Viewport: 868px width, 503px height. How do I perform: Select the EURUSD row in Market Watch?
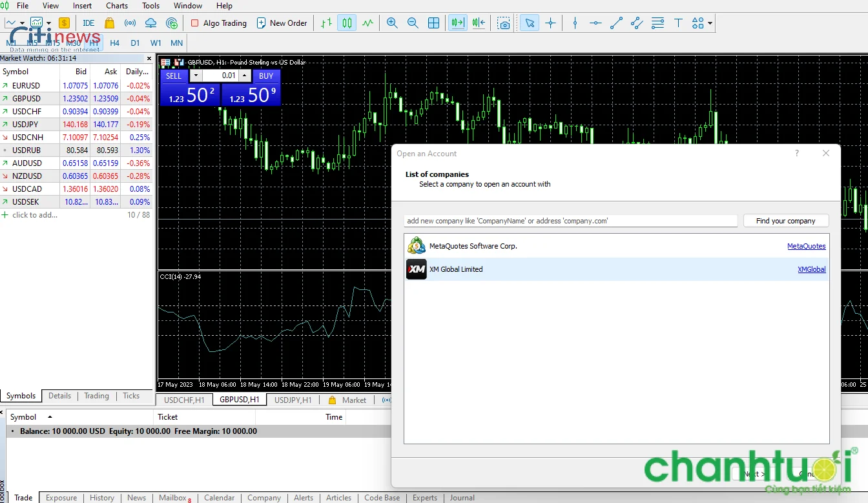tap(76, 85)
